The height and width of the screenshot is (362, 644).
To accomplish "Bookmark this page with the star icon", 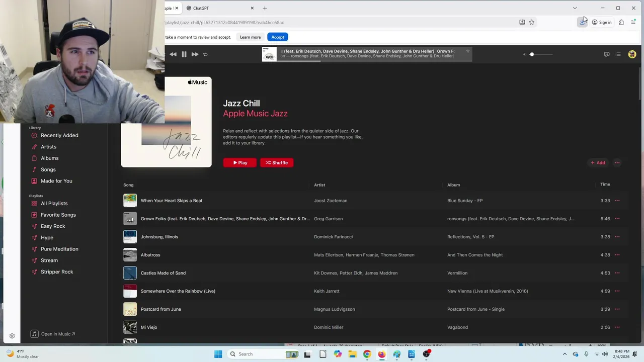I will tap(531, 22).
